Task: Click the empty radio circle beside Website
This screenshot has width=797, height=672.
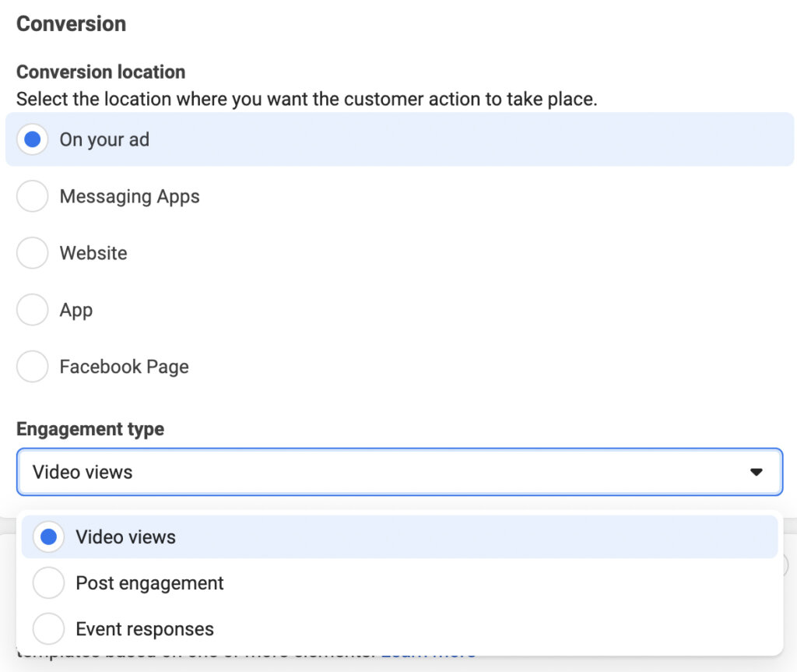Action: pos(32,253)
